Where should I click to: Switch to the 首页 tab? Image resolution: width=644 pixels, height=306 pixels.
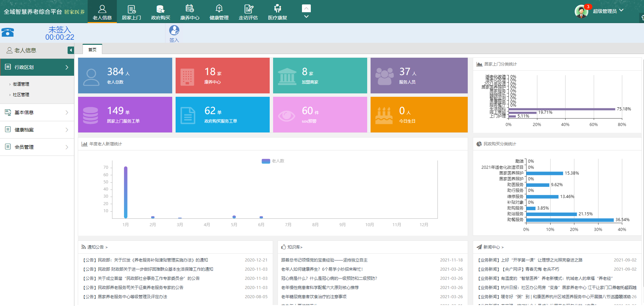point(92,50)
